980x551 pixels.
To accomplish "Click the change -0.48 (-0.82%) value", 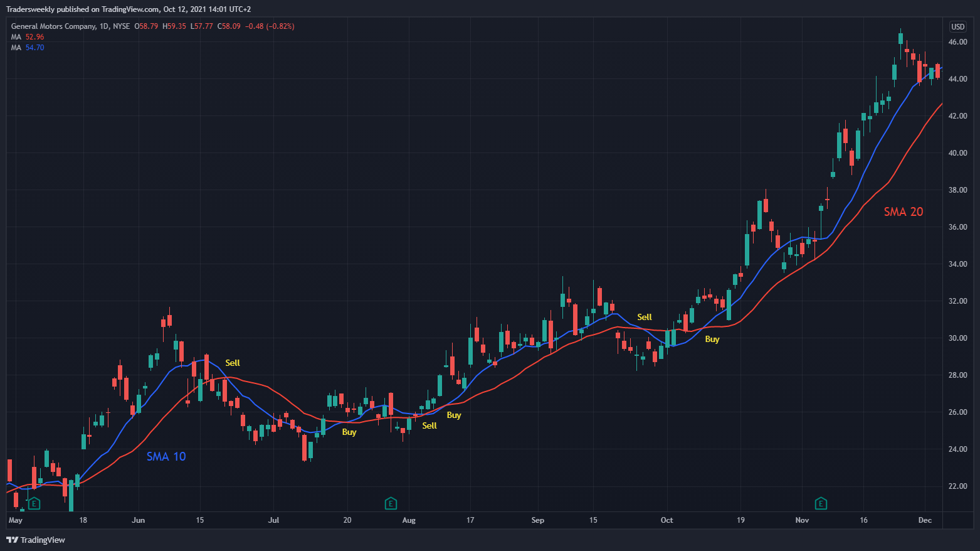I will 270,26.
